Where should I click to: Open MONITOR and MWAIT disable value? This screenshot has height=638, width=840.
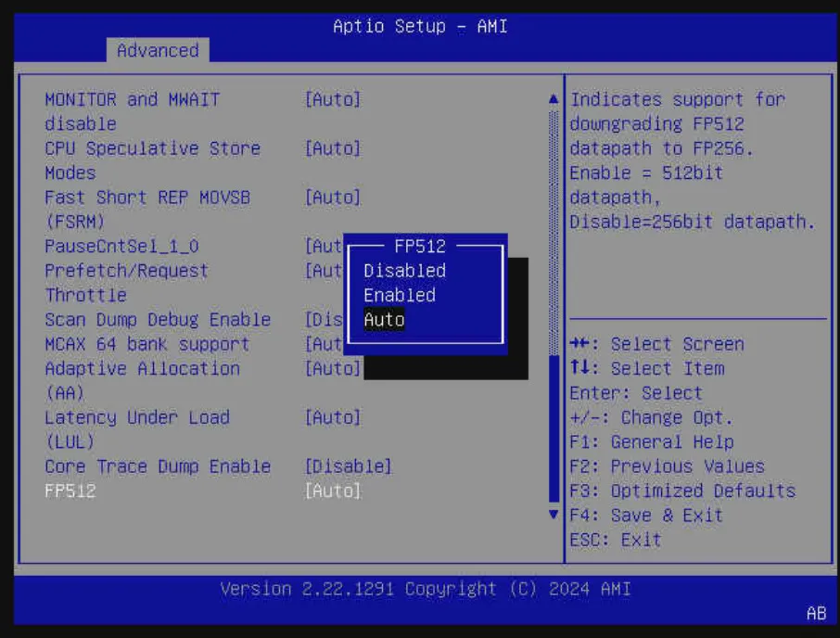pos(332,99)
